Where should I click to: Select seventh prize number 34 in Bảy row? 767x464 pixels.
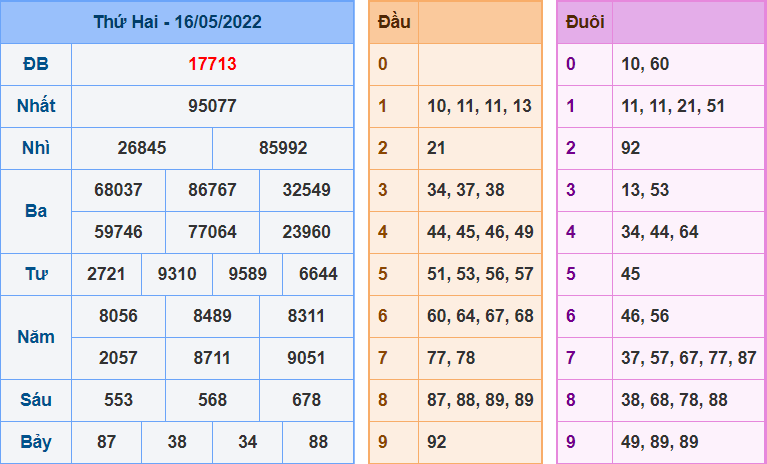coord(248,442)
